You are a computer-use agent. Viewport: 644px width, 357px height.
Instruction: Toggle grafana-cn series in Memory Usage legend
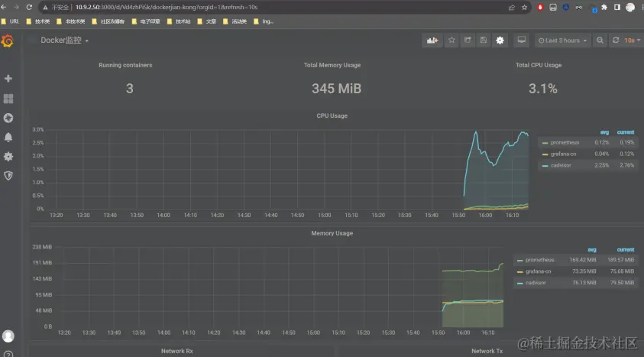point(538,271)
